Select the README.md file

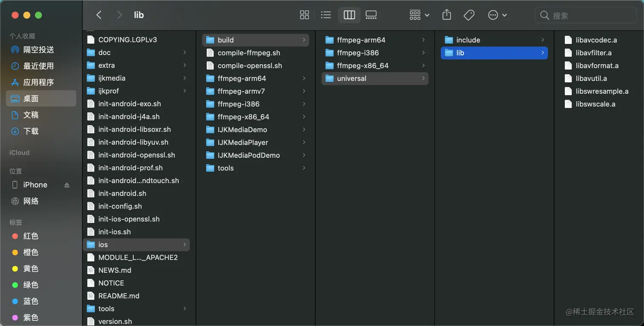(x=137, y=295)
